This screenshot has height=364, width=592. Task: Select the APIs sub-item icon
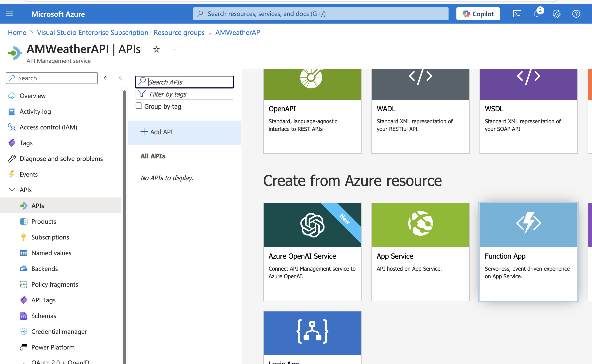(23, 206)
